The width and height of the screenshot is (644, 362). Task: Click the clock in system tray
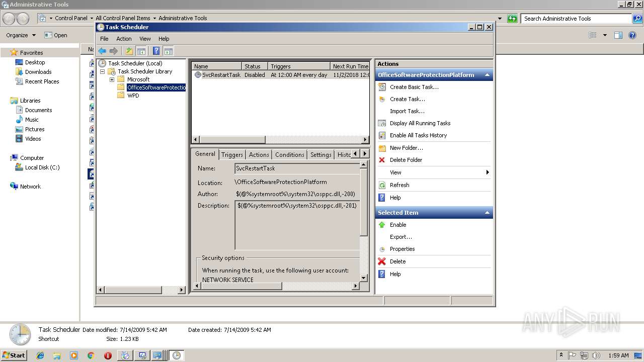pos(618,355)
